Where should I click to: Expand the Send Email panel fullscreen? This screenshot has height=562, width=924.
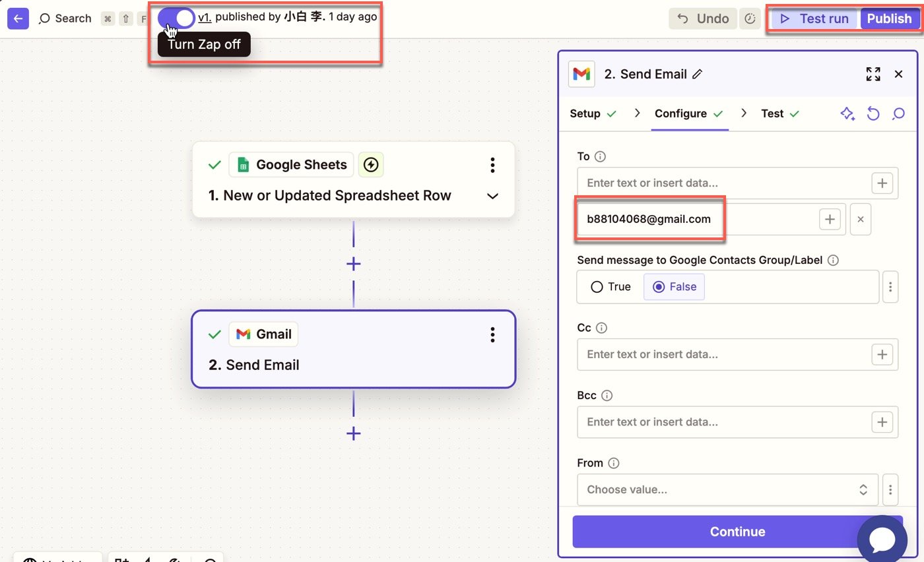click(873, 75)
